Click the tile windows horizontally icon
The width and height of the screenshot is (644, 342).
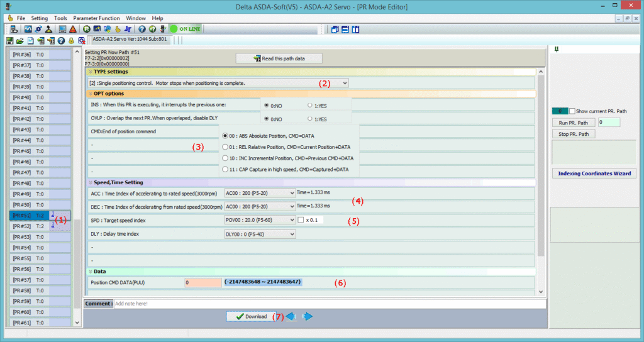(345, 29)
